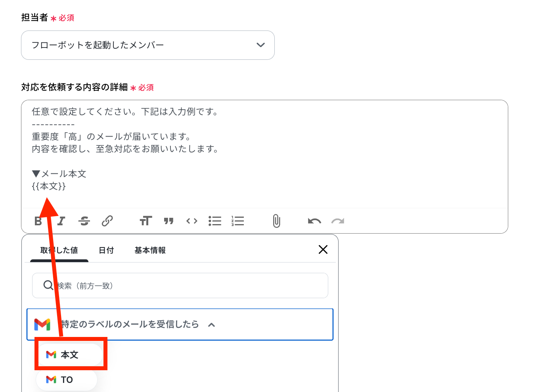Toggle italic formatting in the editor toolbar

61,221
